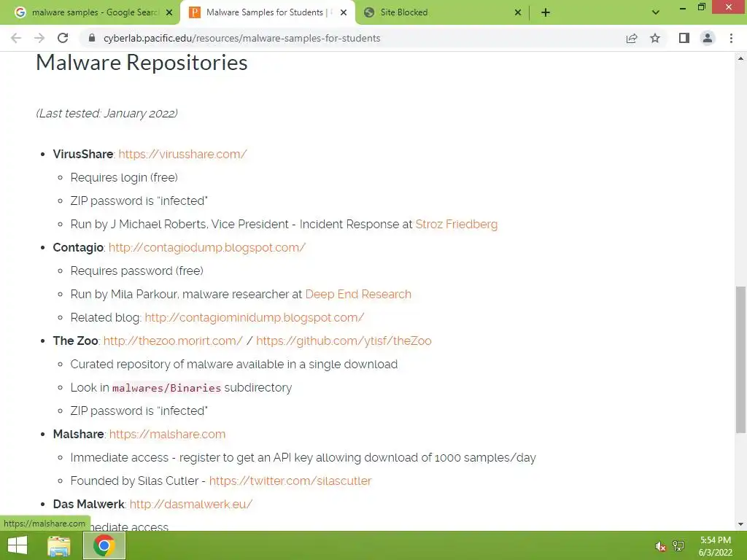Click the Malware Repositories heading
747x560 pixels.
coord(142,63)
